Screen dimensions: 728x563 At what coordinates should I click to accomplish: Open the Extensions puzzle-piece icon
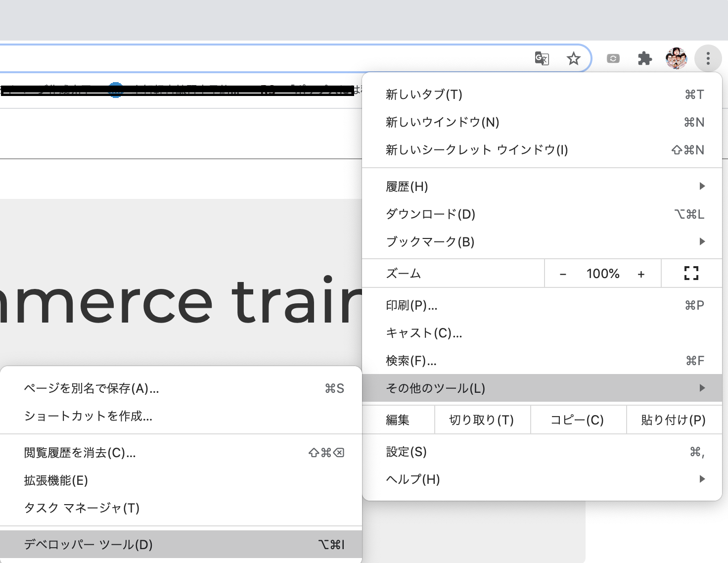pyautogui.click(x=644, y=58)
